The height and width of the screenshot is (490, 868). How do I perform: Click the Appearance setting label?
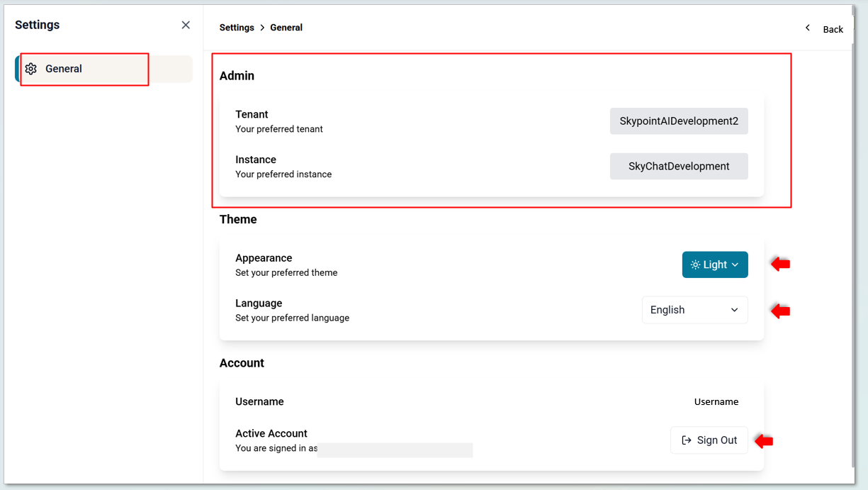264,258
